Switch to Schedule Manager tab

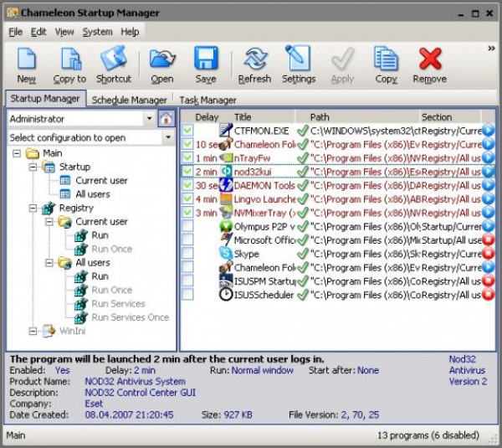point(130,100)
